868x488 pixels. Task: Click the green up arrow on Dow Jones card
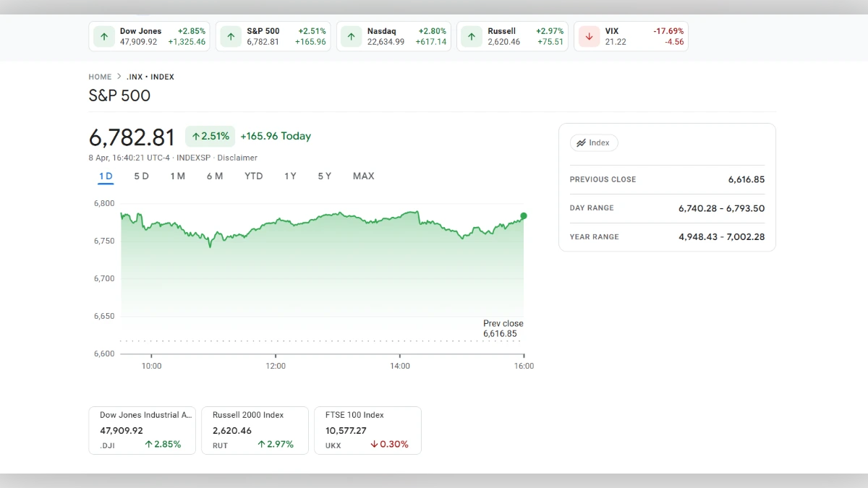[x=104, y=36]
